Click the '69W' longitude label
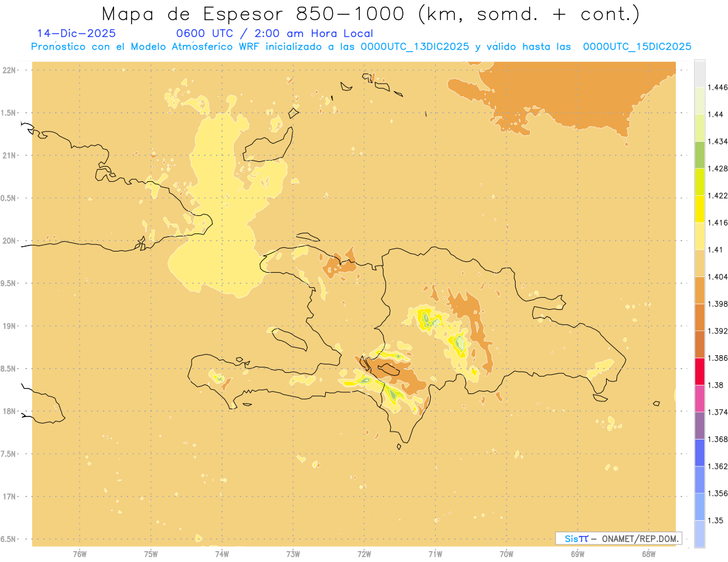Image resolution: width=728 pixels, height=562 pixels. [x=578, y=554]
